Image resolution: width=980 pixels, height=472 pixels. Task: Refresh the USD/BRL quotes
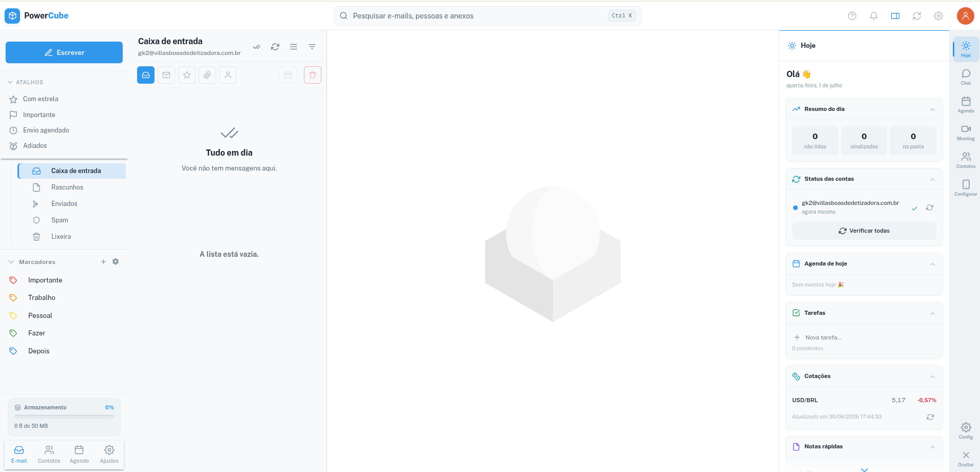coord(930,417)
